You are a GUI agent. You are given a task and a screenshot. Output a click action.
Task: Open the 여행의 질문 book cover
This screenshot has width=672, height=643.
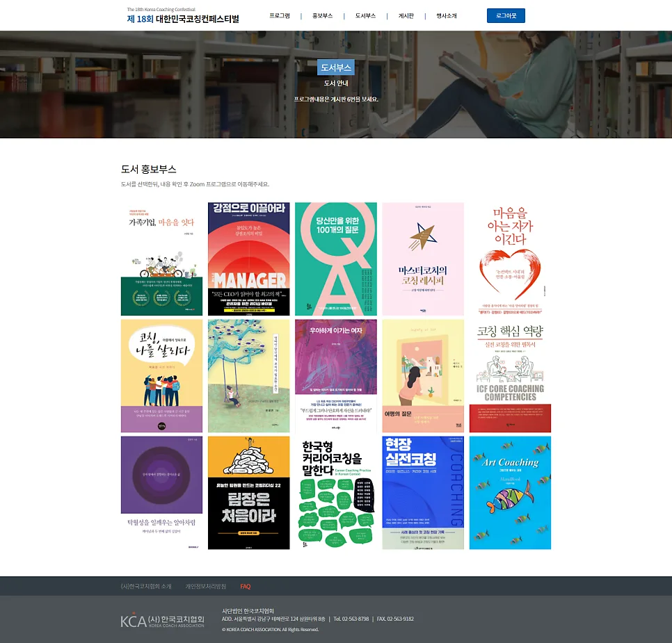coord(423,375)
